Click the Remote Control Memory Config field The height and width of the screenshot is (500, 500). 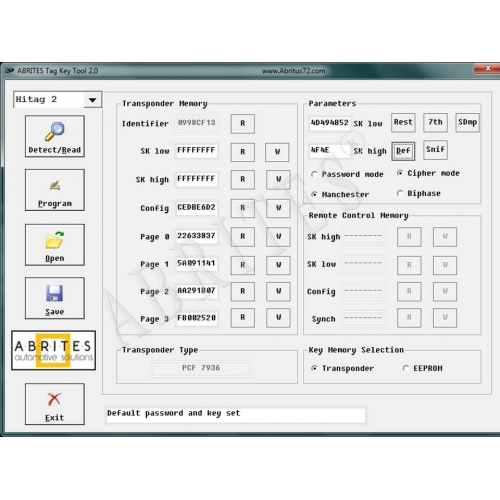tap(363, 291)
